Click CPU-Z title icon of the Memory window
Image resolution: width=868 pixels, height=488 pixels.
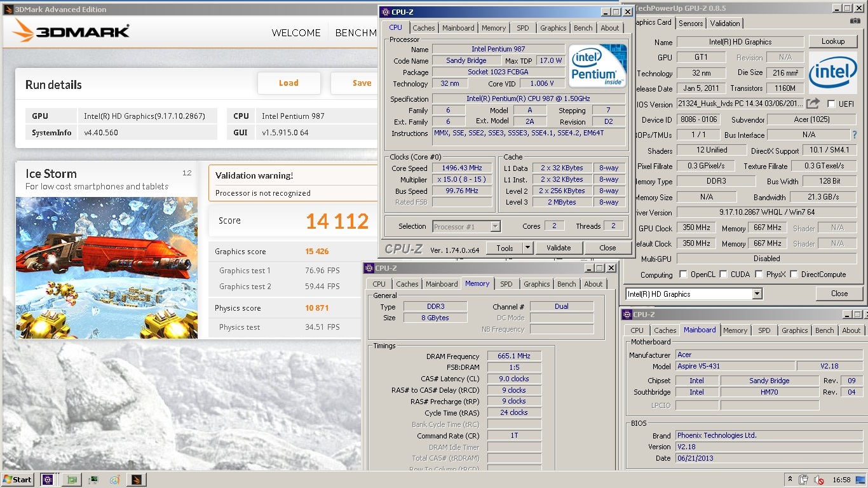pos(369,268)
